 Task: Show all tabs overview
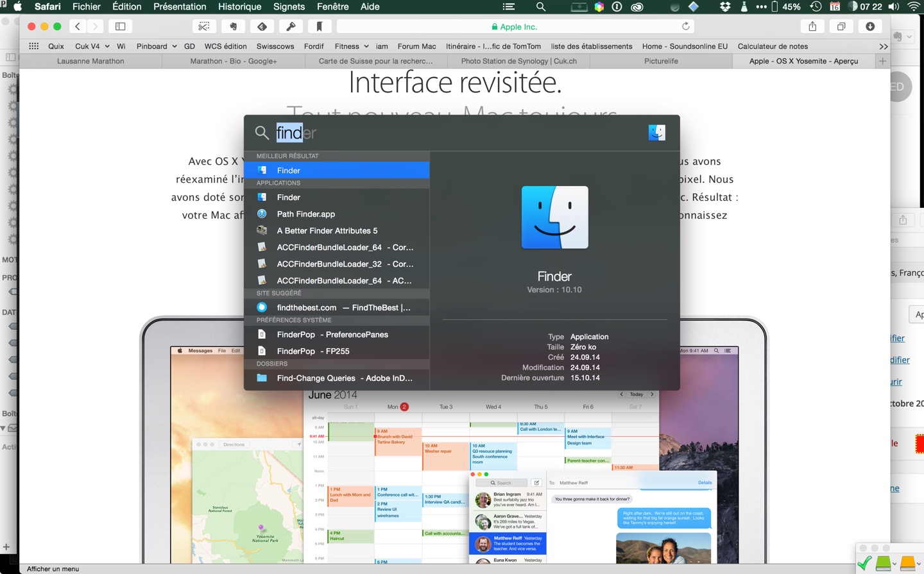[x=841, y=26]
